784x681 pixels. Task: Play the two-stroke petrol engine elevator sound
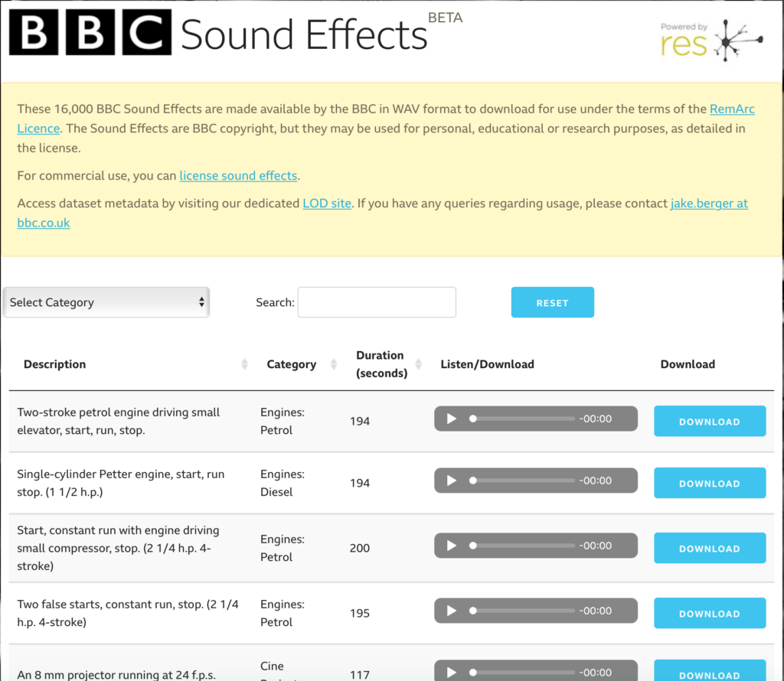[x=451, y=419]
